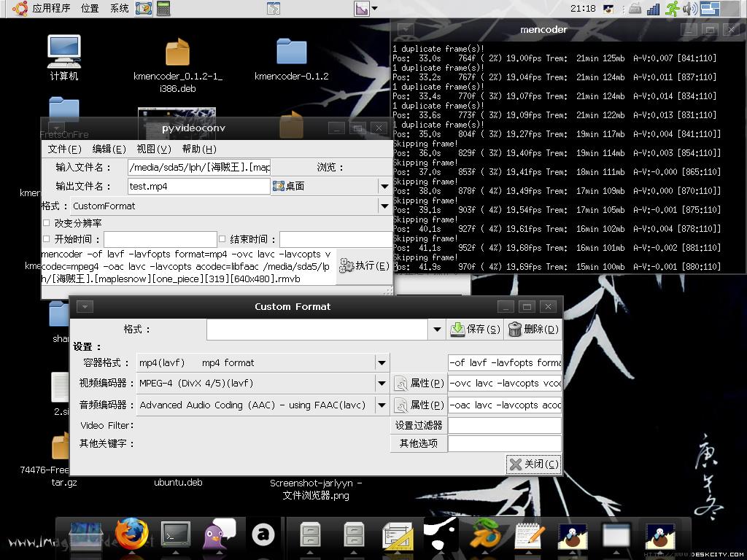This screenshot has width=747, height=560.
Task: Click the -ovc lavc video options field
Action: pos(505,384)
